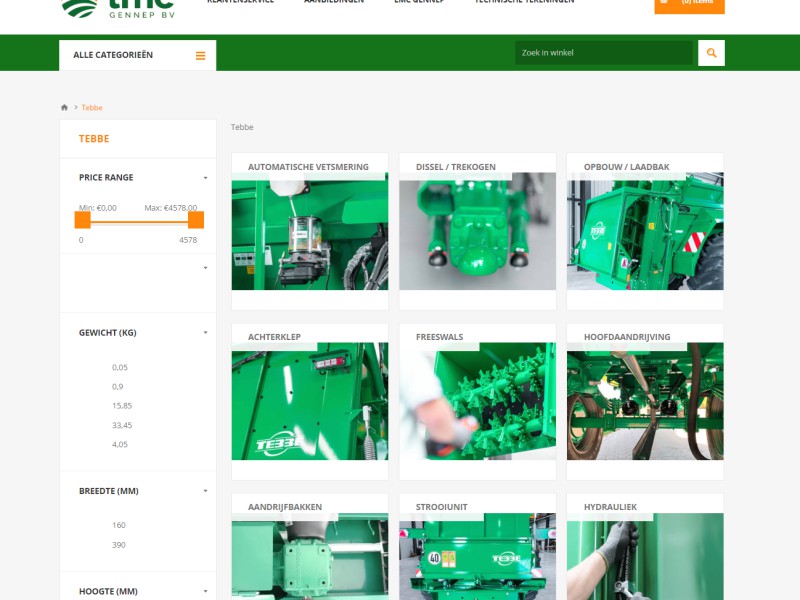The height and width of the screenshot is (600, 800).
Task: Click the LMC Gennep BV logo
Action: click(x=118, y=9)
